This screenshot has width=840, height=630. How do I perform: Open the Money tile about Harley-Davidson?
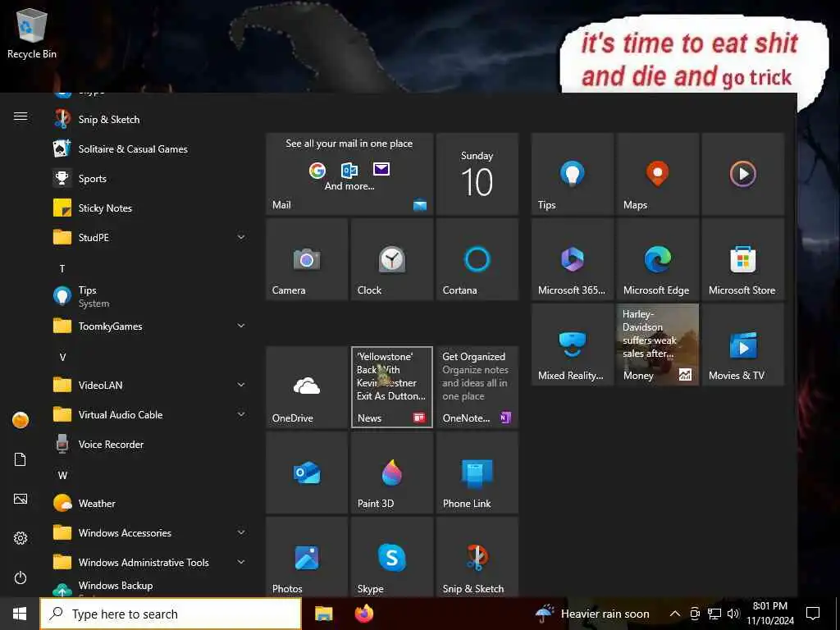point(657,345)
